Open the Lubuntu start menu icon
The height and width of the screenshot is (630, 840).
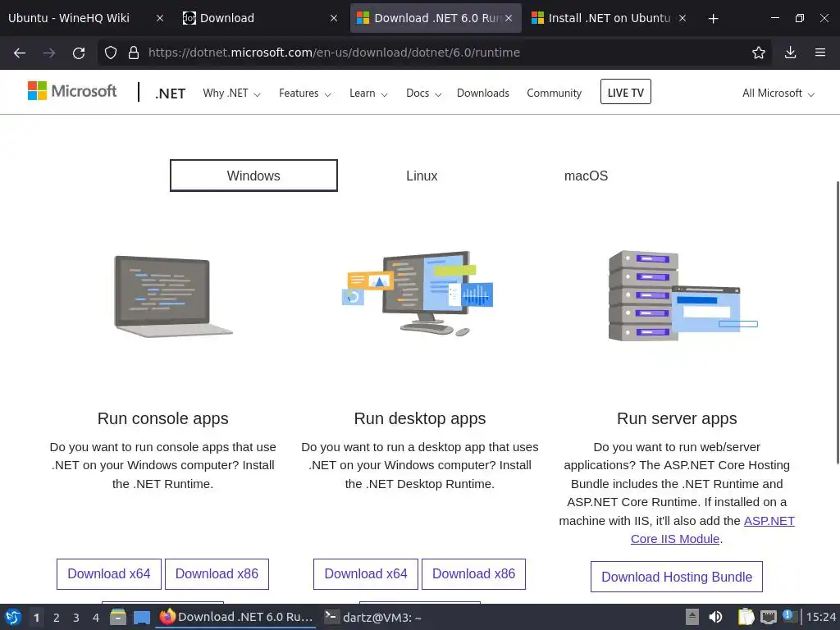(13, 617)
